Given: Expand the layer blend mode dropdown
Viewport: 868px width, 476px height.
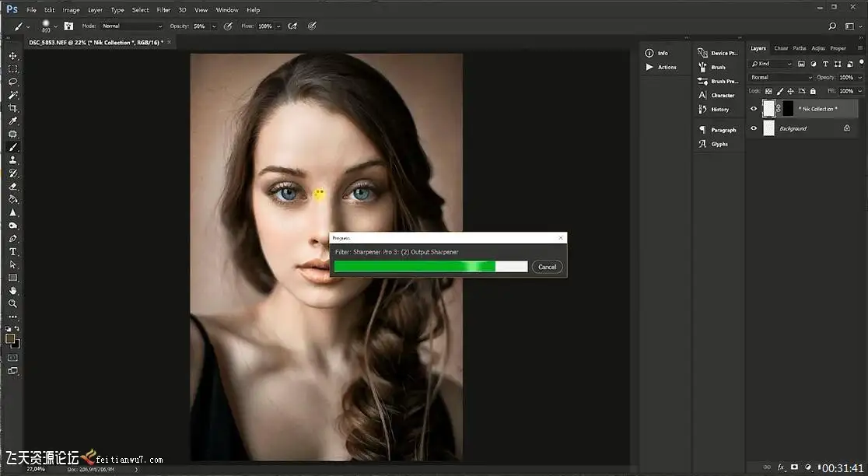Looking at the screenshot, I should [781, 78].
